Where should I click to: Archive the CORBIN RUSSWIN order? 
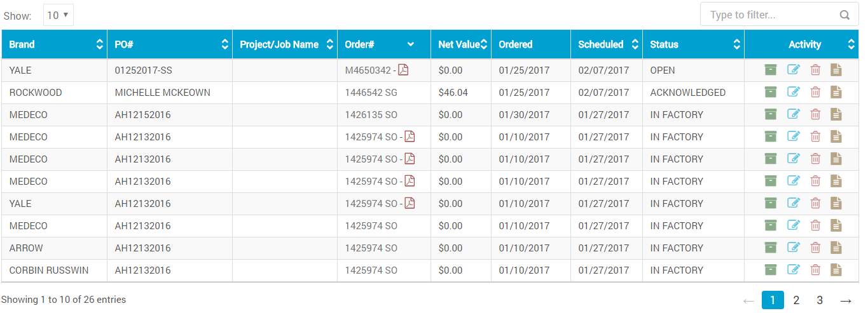tap(771, 270)
